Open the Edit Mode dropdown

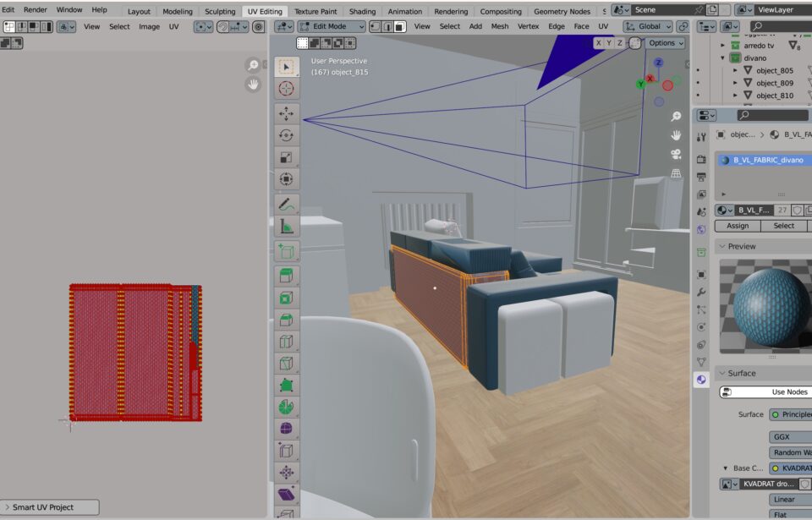(x=332, y=26)
